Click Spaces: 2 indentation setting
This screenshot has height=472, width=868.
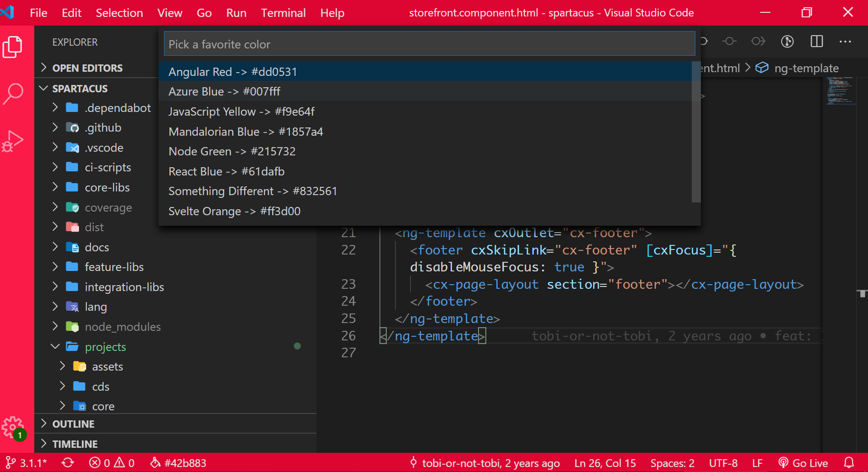[672, 462]
